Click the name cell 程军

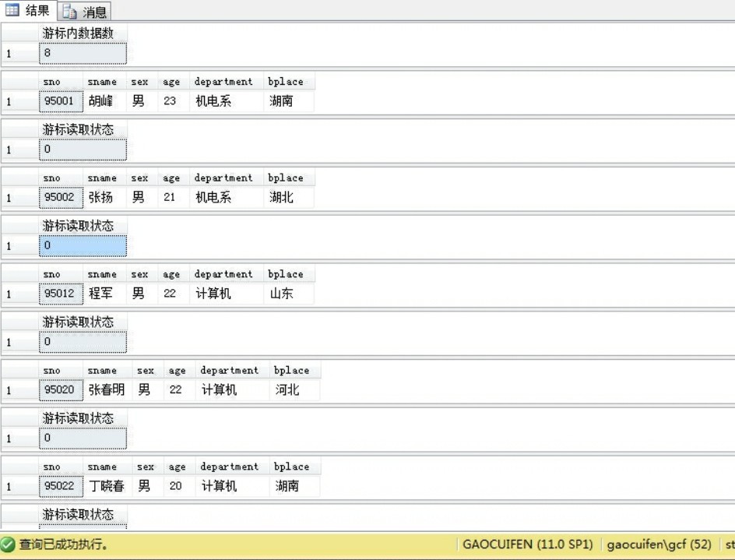[104, 294]
